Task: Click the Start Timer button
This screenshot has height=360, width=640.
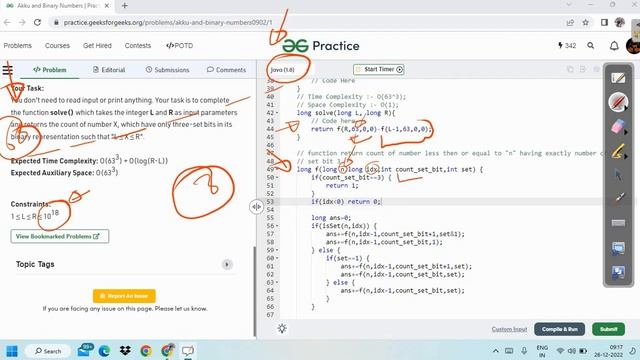Action: (x=379, y=69)
